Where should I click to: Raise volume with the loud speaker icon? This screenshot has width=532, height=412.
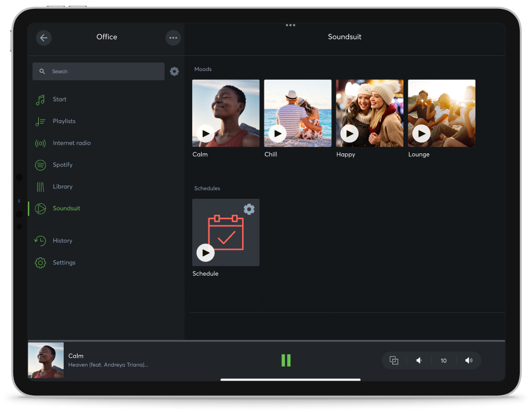tap(468, 360)
